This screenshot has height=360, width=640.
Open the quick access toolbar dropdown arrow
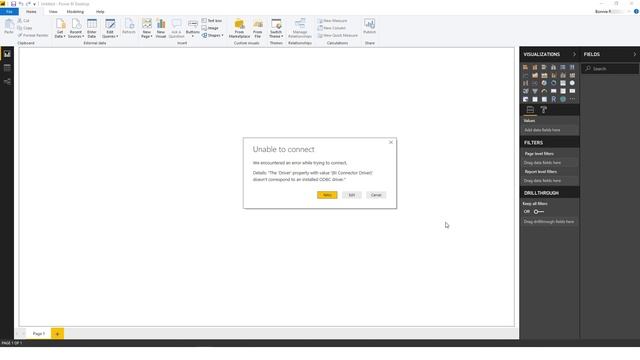[35, 4]
